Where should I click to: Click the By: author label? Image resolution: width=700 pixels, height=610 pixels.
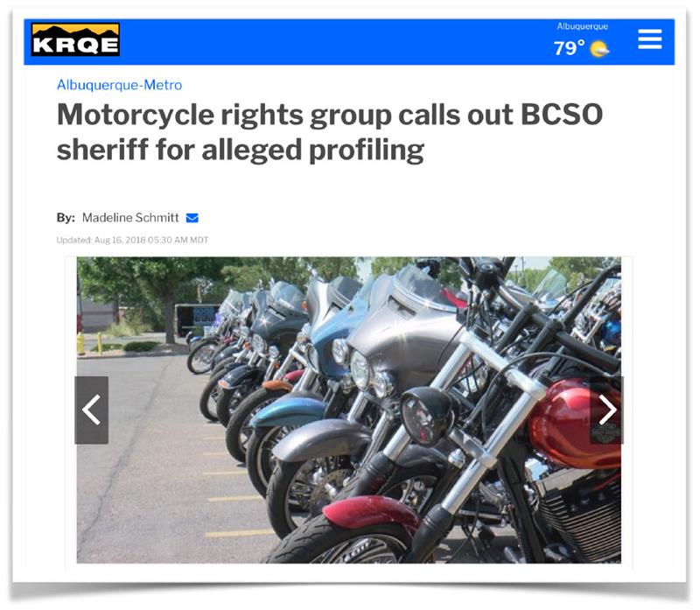(66, 218)
